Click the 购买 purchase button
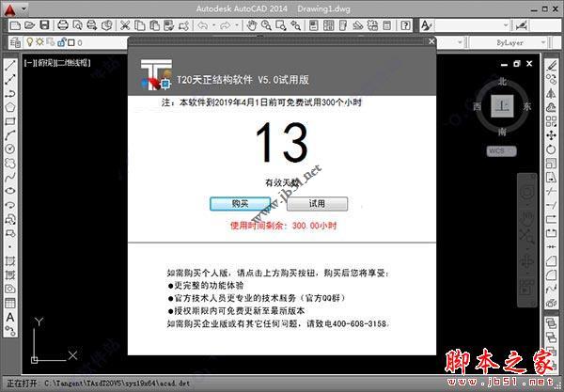Screen dimensions: 564x392 241,204
